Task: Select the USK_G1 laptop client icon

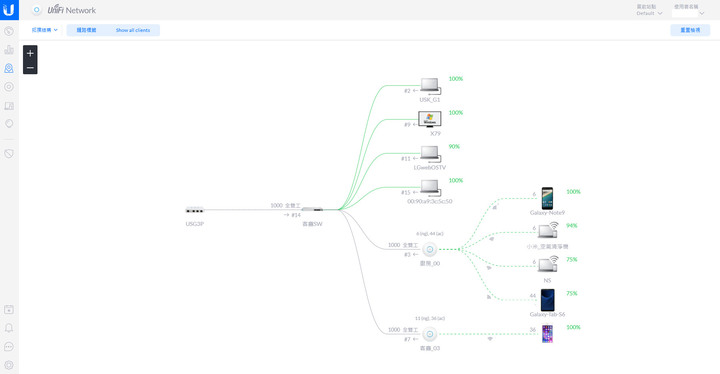Action: click(431, 86)
